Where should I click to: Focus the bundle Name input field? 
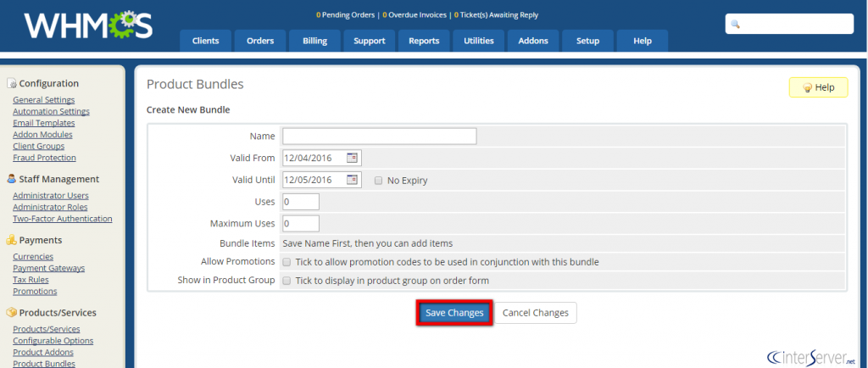point(380,137)
